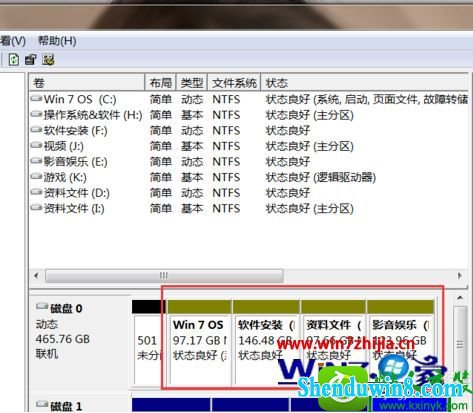Open the partially visible 看(V) menu
Screen dimensions: 473x413
13,41
